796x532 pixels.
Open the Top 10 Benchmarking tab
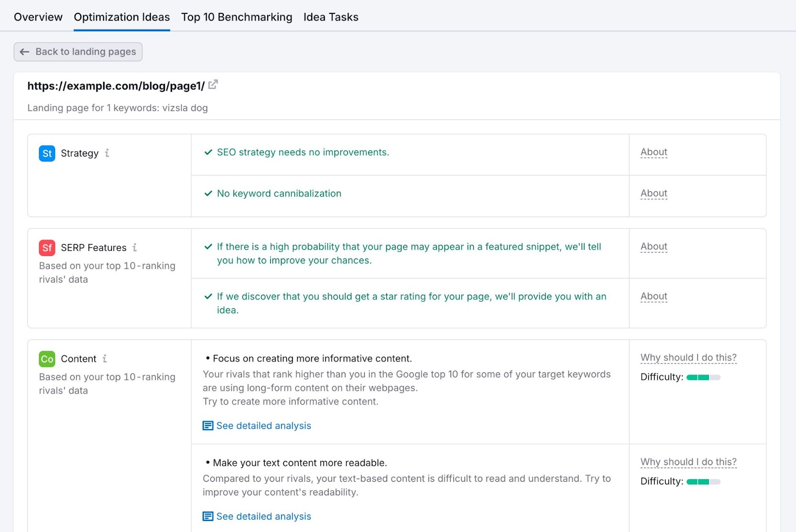pyautogui.click(x=236, y=16)
